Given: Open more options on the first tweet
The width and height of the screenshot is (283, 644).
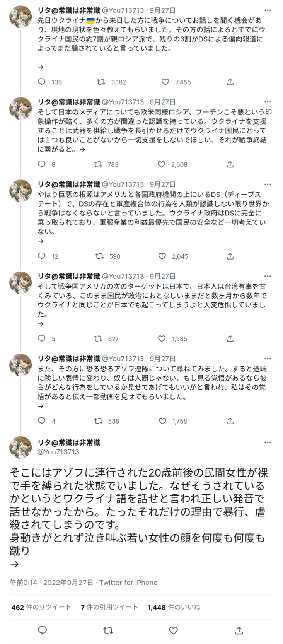Looking at the screenshot, I should [x=268, y=10].
